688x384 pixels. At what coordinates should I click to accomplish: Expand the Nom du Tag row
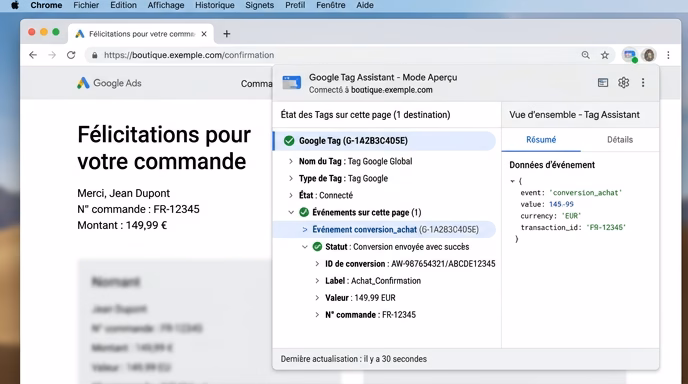click(x=290, y=161)
